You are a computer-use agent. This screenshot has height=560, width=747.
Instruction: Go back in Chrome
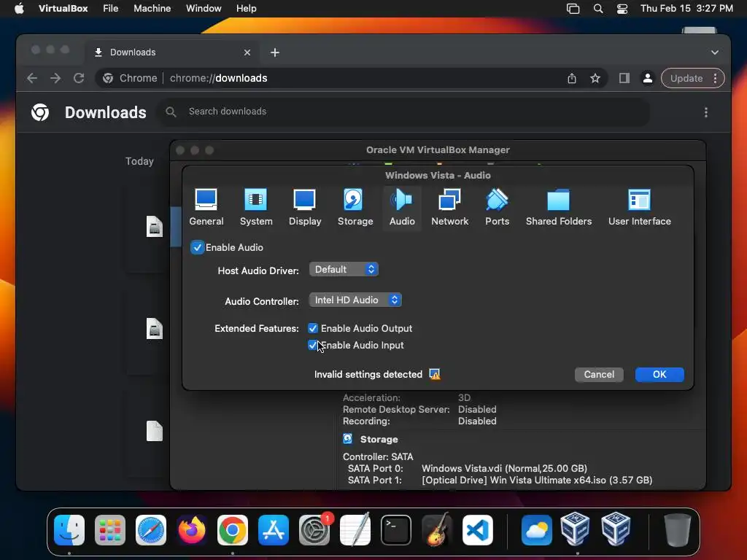(32, 78)
